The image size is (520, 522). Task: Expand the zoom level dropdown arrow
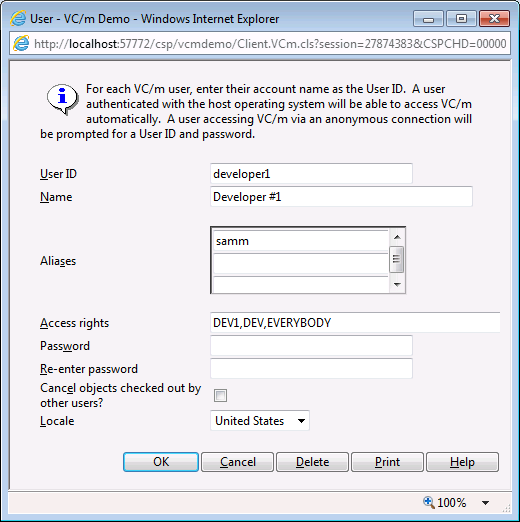[x=485, y=503]
